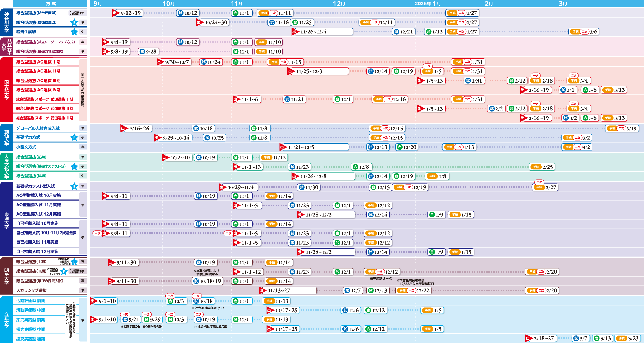Click the pass icon beside 1/12
The image size is (644, 344).
pos(429,32)
